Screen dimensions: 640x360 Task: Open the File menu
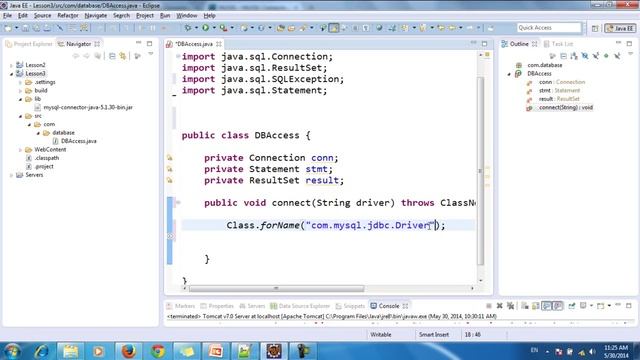[x=7, y=16]
